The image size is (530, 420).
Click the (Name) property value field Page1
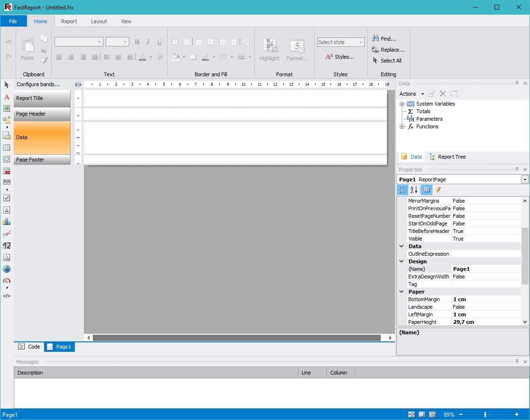(x=486, y=269)
